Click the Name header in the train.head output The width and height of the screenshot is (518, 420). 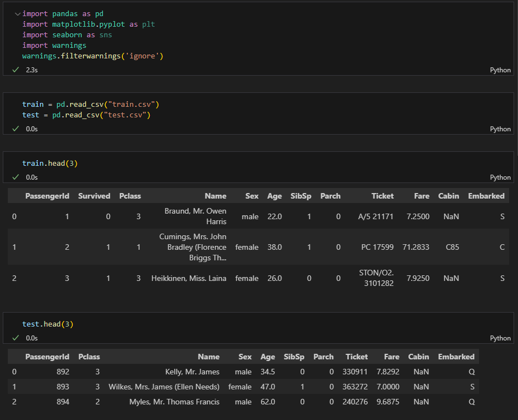[215, 196]
